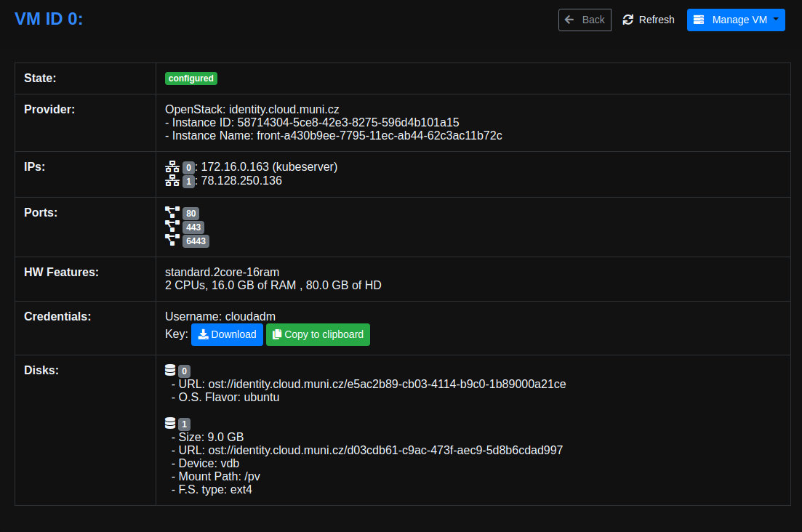
Task: Click disk 1 URL ending 5d8b6cdad997
Action: [x=367, y=451]
